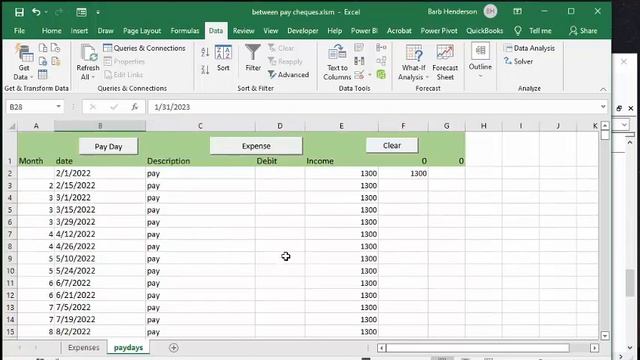Open the Data Validation icon
This screenshot has width=640, height=360.
click(x=359, y=75)
